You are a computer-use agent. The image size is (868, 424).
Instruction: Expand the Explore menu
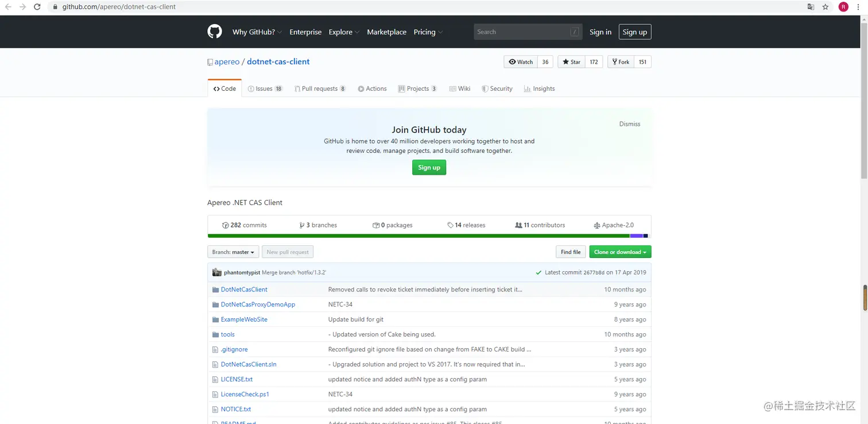point(344,32)
